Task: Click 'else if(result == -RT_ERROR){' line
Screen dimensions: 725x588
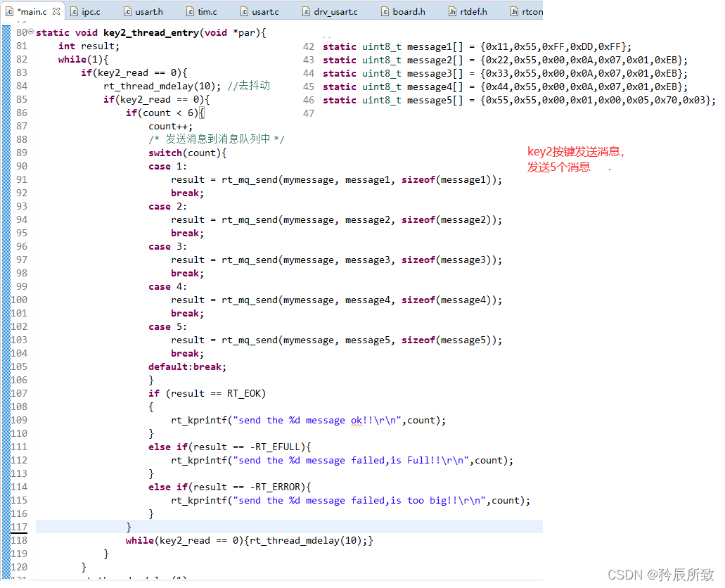Action: [x=230, y=487]
